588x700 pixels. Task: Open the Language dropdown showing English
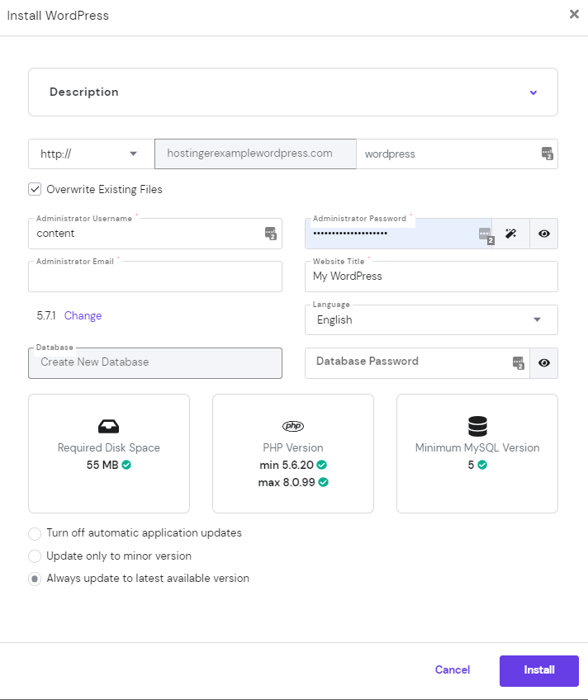[431, 320]
